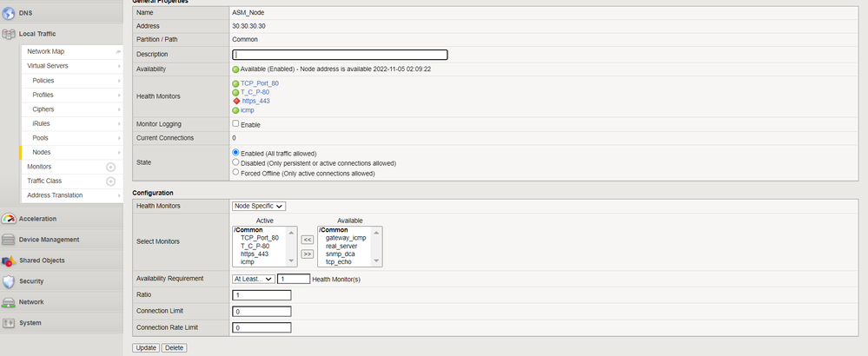Click the Connection Limit input field

(x=262, y=312)
